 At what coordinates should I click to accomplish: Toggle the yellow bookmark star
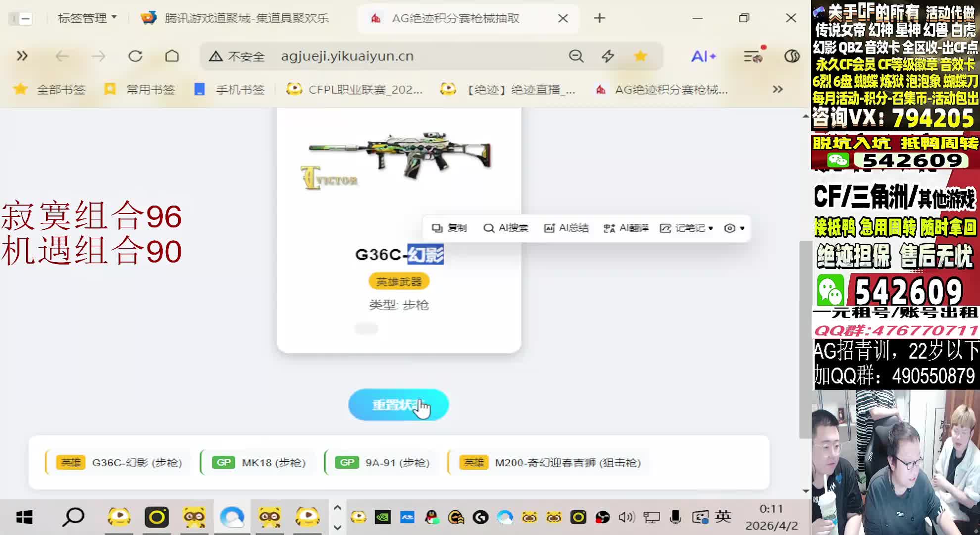pos(640,56)
